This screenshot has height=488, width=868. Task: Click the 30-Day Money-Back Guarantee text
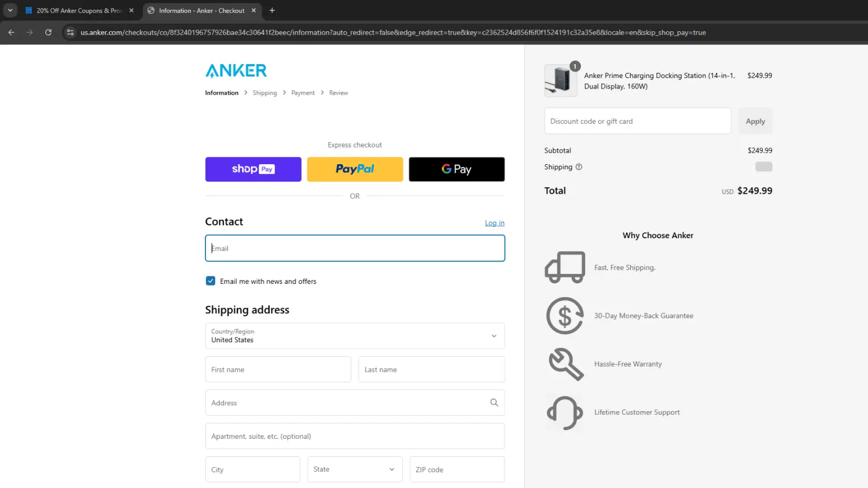coord(643,316)
